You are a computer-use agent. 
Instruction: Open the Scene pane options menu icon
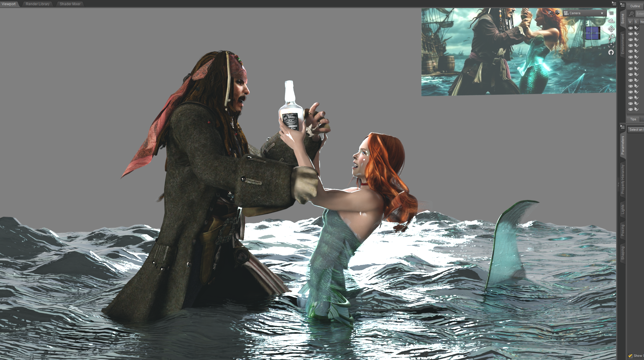[623, 5]
